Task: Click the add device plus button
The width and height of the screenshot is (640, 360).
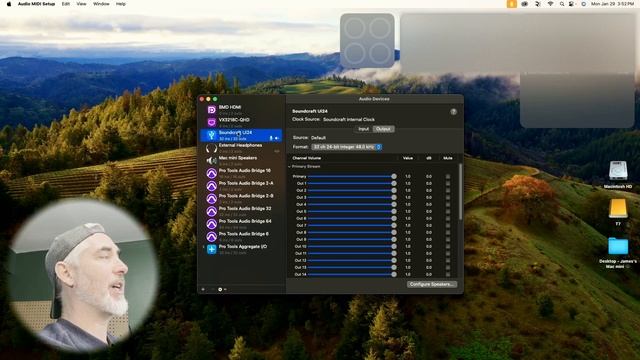Action: (203, 289)
